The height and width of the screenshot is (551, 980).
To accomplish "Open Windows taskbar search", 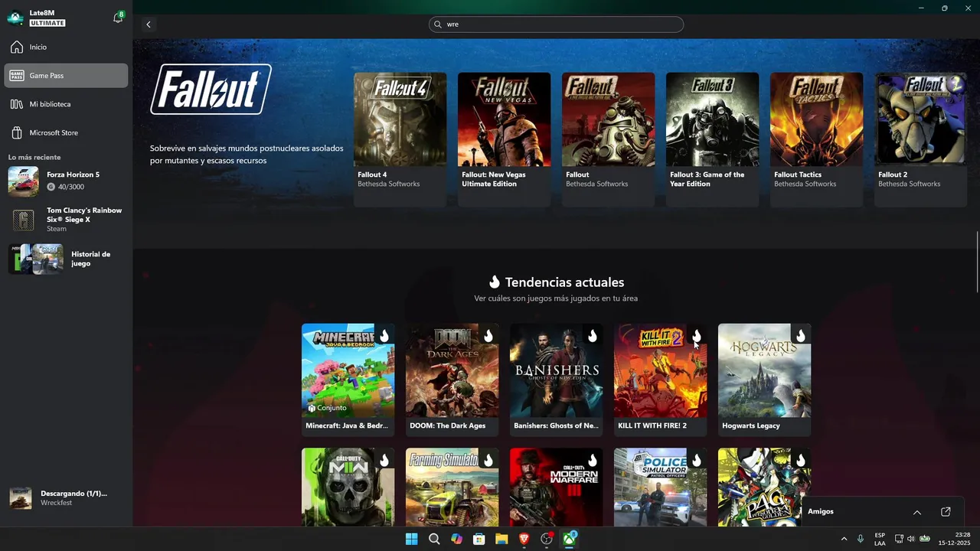I will click(434, 539).
